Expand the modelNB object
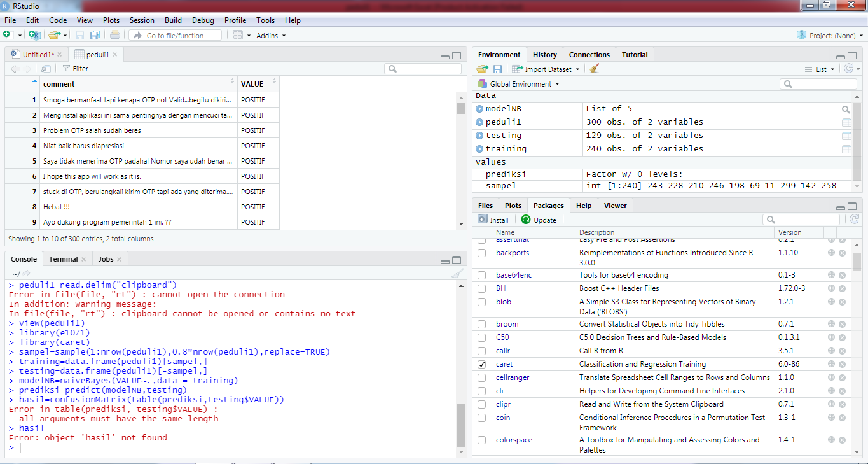Viewport: 868px width, 464px height. tap(479, 109)
